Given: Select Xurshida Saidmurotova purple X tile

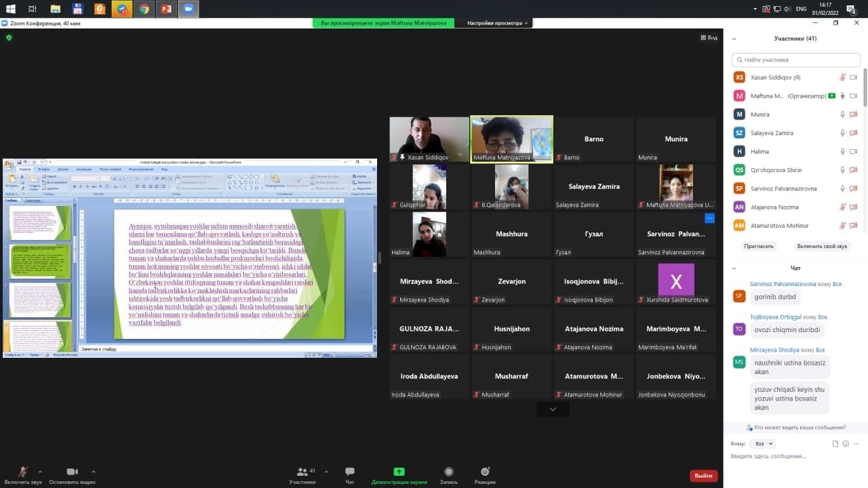Looking at the screenshot, I should [676, 281].
